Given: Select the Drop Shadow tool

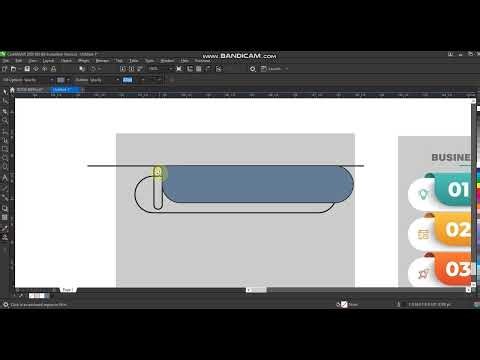Looking at the screenshot, I should click(5, 208).
